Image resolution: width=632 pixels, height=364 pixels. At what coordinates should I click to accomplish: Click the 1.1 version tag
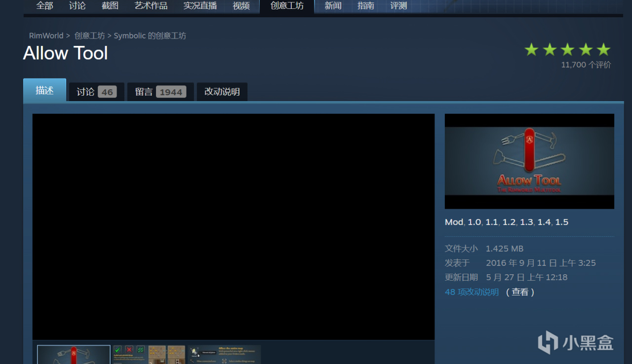492,222
